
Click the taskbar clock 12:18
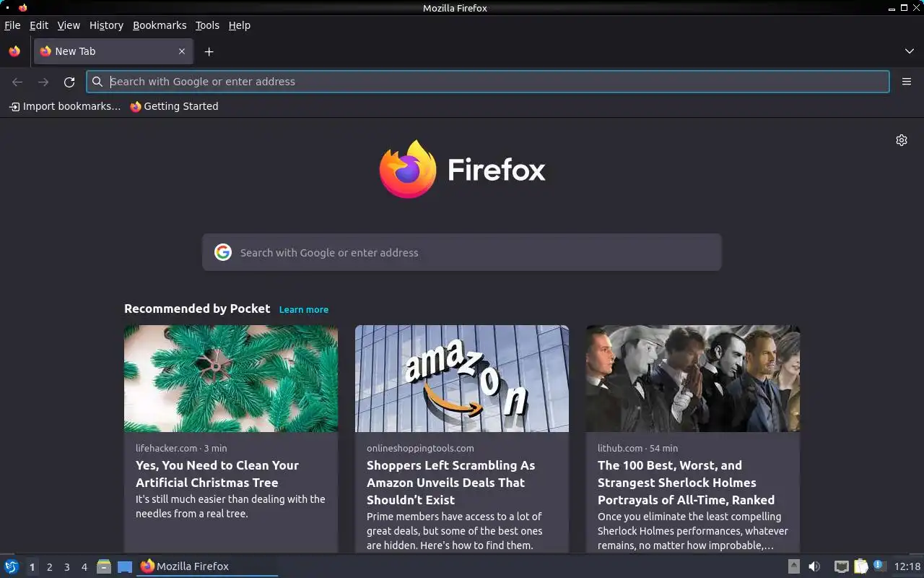pos(907,566)
